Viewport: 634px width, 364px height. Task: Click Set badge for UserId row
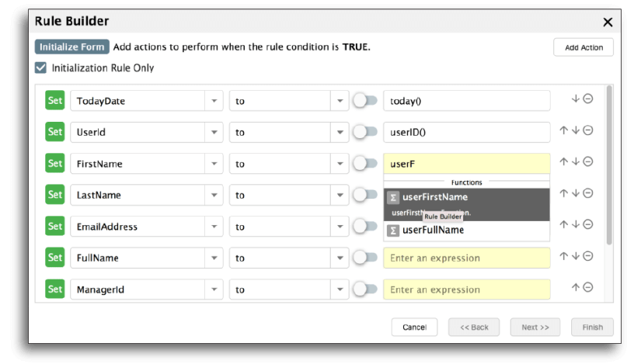55,132
